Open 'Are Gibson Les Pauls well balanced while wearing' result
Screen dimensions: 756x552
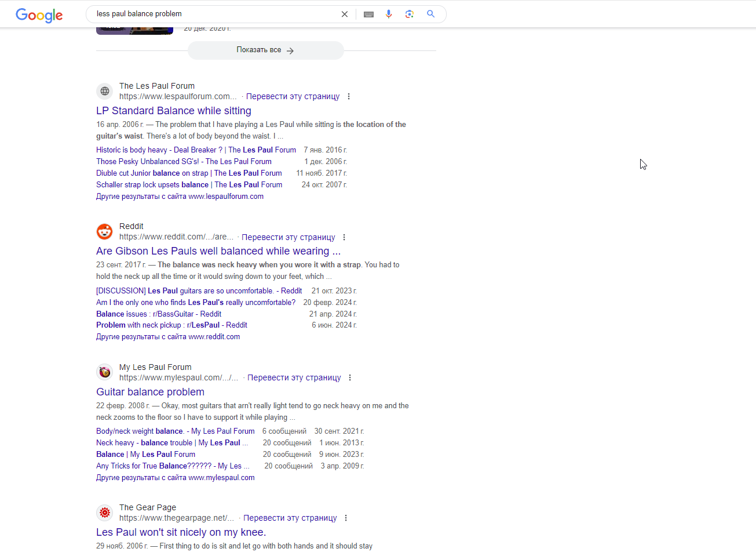click(218, 251)
